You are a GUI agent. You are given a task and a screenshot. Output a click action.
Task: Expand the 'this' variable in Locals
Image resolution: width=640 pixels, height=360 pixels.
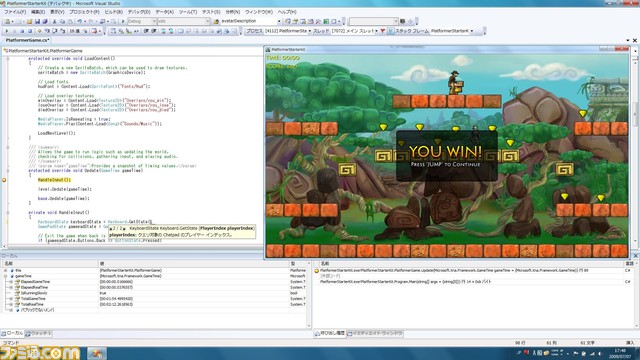6,270
